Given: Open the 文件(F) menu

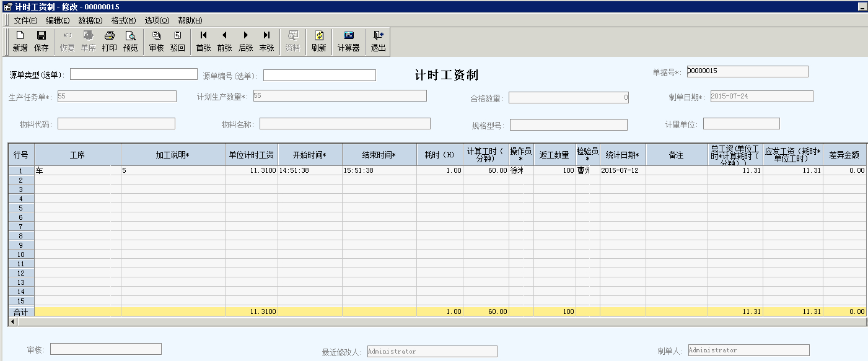Looking at the screenshot, I should click(x=25, y=20).
